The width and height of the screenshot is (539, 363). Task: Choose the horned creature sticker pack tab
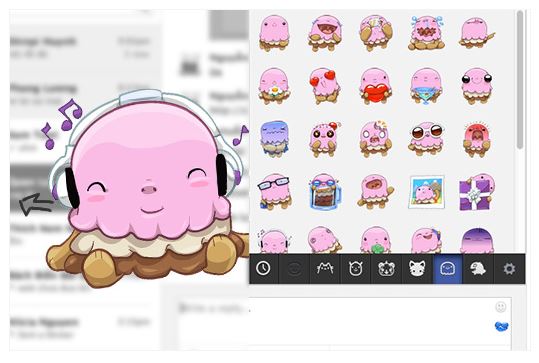coord(355,268)
